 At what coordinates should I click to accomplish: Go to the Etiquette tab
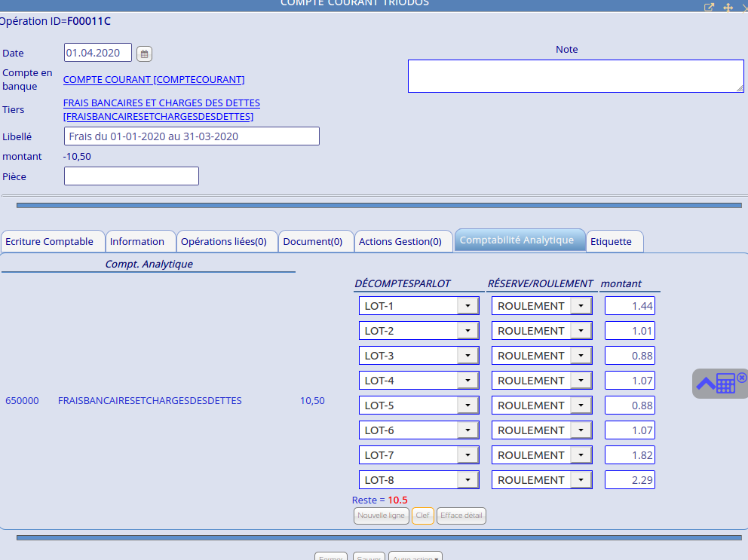point(612,242)
